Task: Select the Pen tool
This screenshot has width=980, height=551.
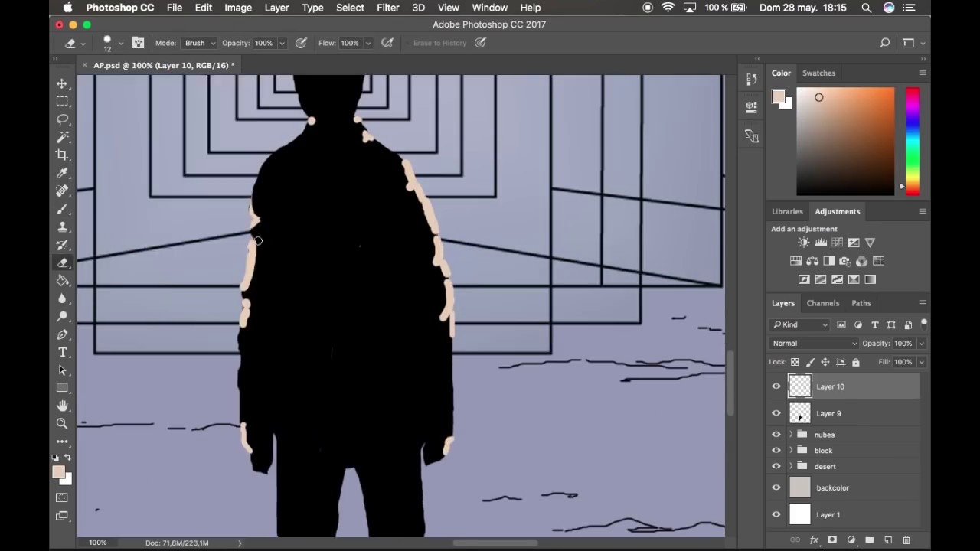Action: (62, 334)
